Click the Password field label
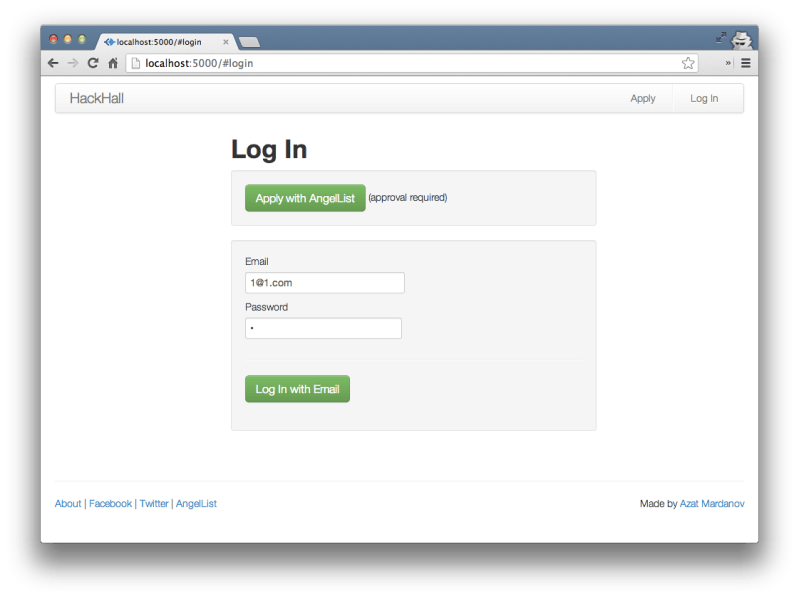Viewport: 799px width, 599px height. [267, 307]
